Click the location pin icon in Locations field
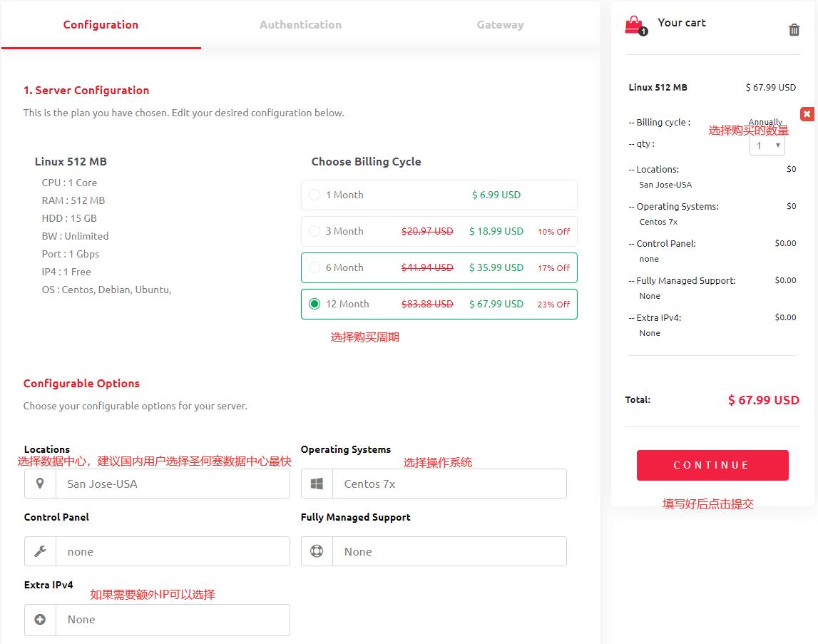 point(40,484)
